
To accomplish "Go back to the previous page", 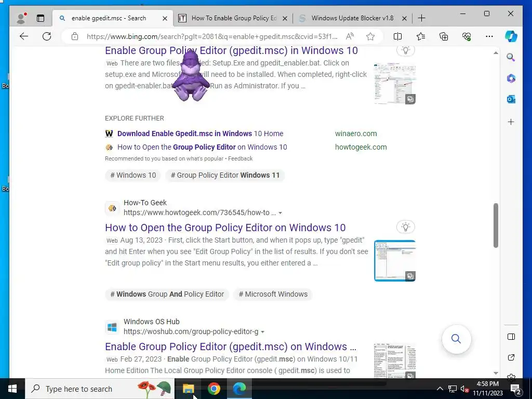I will coord(24,36).
